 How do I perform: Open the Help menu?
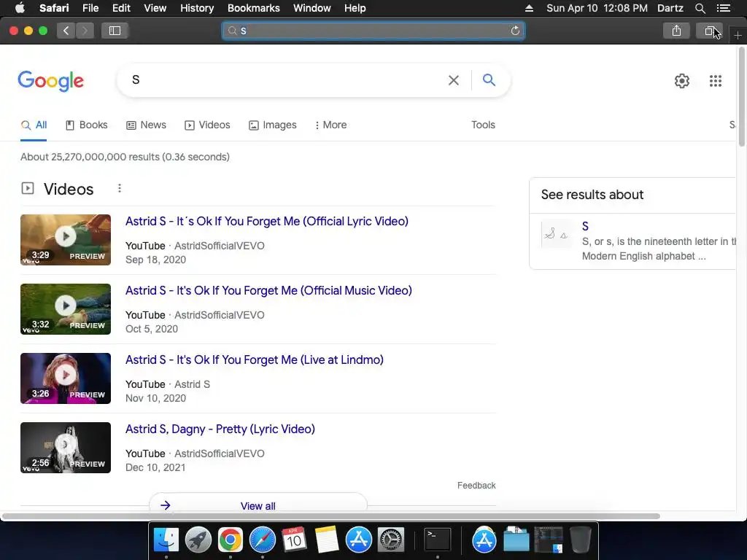pos(355,8)
